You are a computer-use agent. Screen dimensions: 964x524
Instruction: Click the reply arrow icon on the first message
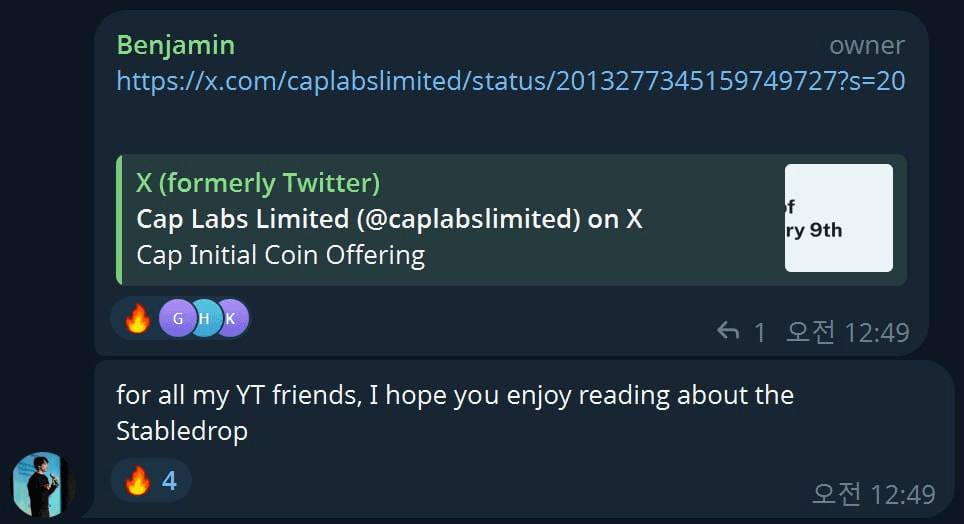click(728, 331)
